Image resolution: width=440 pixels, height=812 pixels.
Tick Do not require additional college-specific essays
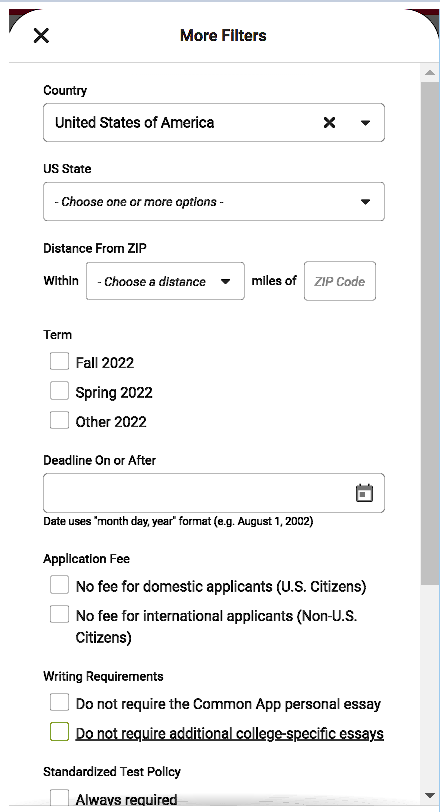click(x=60, y=732)
